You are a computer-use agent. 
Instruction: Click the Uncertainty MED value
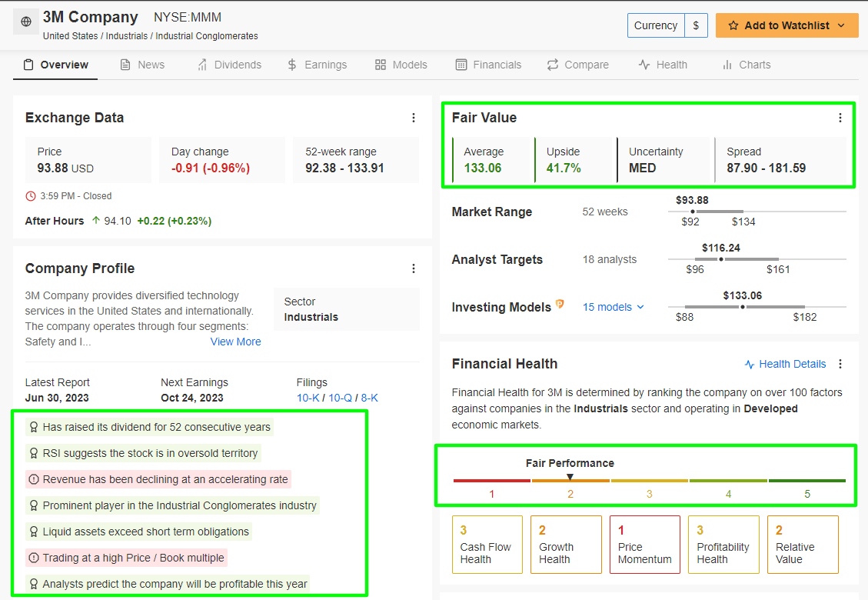click(642, 168)
